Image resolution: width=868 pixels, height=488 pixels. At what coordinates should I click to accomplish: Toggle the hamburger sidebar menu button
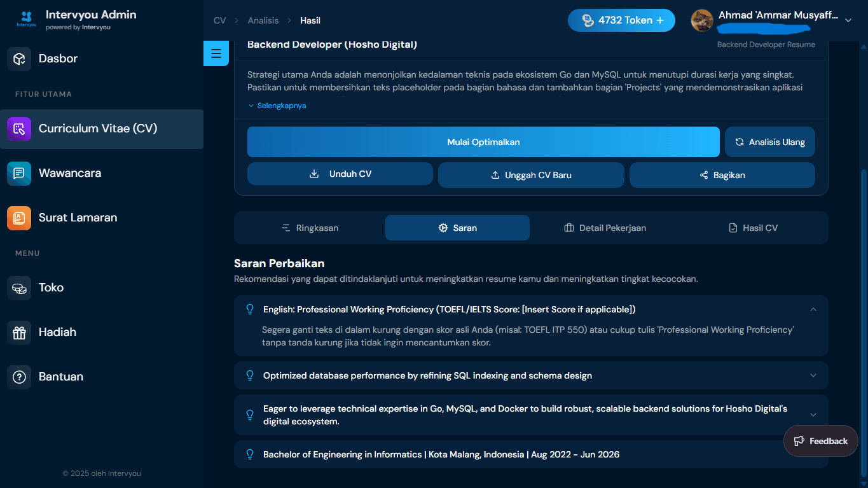(216, 53)
